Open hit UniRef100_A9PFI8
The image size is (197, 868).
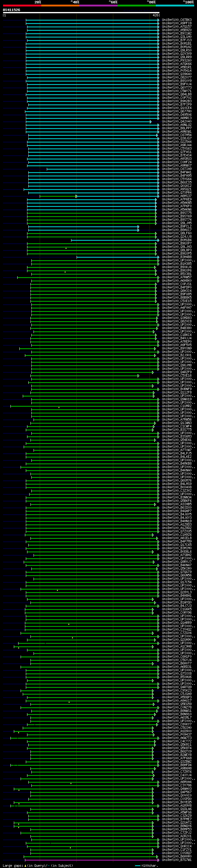coord(177,23)
